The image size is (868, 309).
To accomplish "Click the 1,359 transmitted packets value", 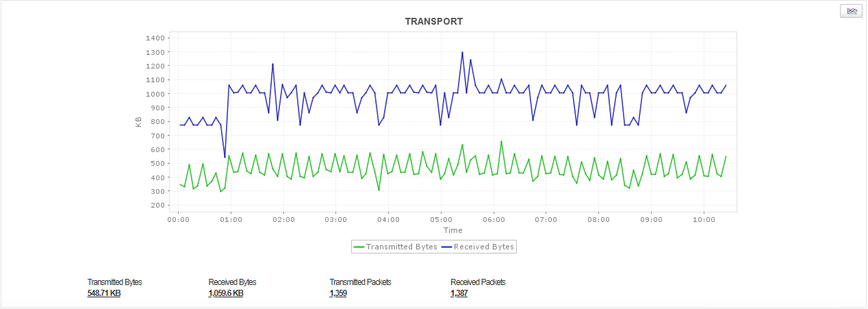I will 338,293.
